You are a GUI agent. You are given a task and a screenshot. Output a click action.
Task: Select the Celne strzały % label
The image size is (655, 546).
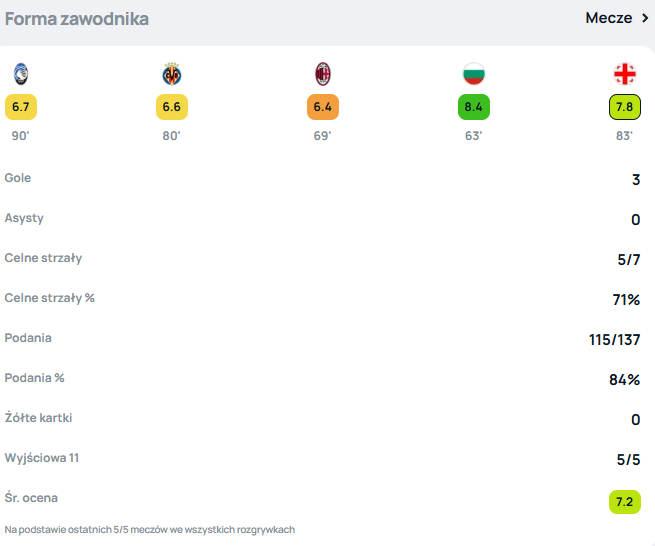coord(49,298)
